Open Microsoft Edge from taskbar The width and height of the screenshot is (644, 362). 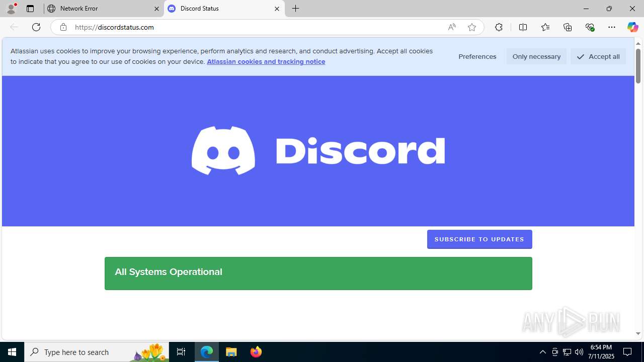207,352
